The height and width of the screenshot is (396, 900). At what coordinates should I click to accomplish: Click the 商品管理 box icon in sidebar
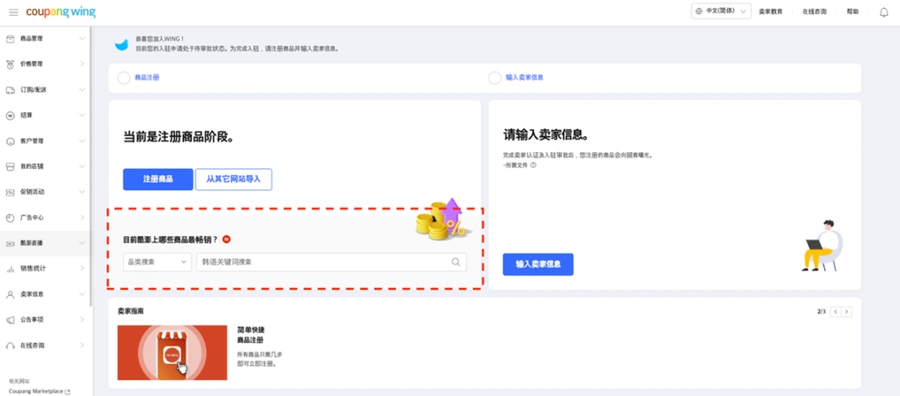(10, 38)
